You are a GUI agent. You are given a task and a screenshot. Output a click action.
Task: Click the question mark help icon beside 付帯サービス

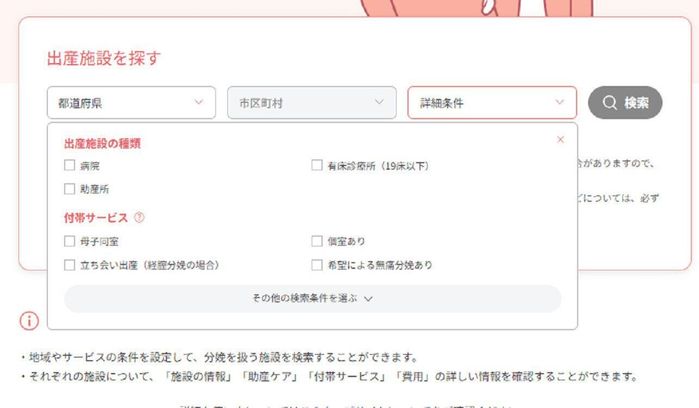139,217
